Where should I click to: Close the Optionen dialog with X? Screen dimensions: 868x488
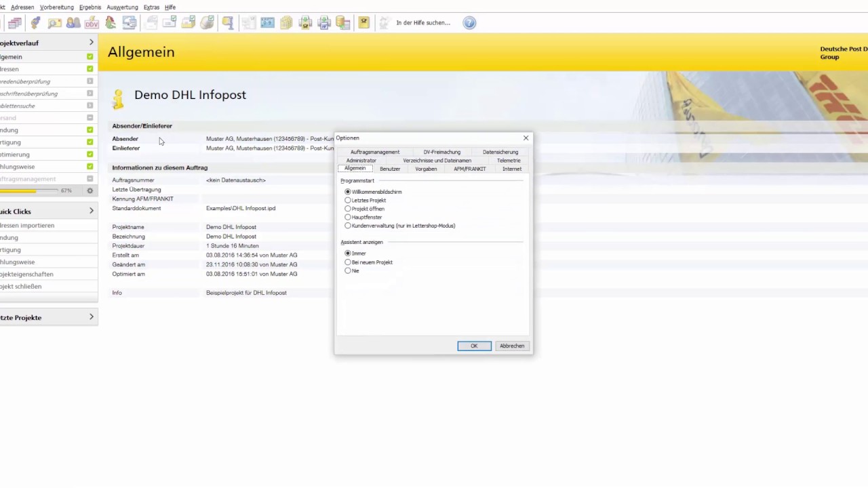(526, 138)
